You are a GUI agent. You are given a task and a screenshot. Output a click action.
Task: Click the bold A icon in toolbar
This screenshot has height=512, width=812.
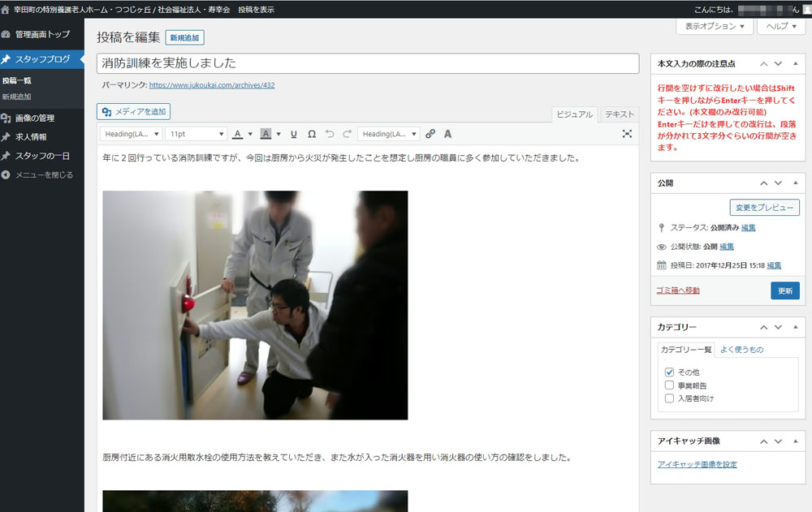coord(448,134)
